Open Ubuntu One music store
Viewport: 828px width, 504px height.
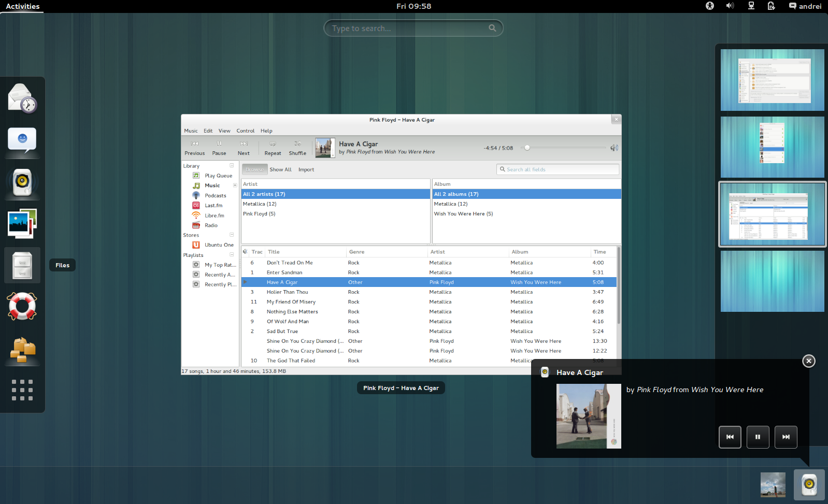pos(219,245)
